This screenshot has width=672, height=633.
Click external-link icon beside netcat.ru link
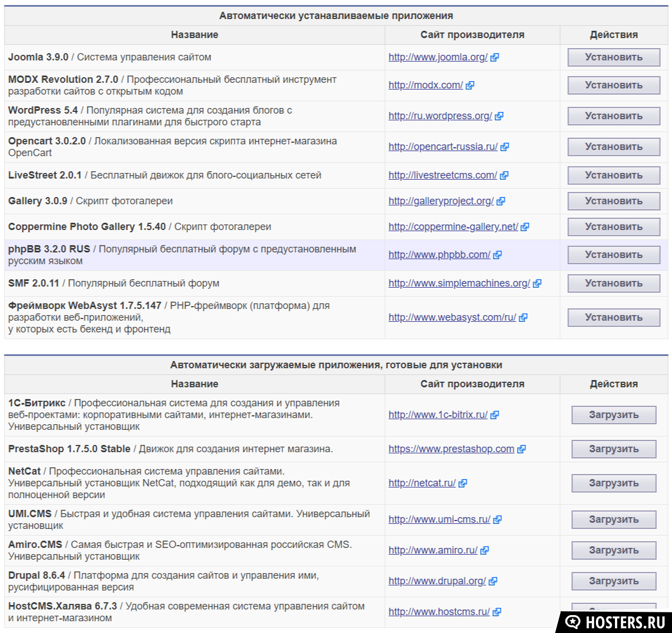(x=463, y=484)
